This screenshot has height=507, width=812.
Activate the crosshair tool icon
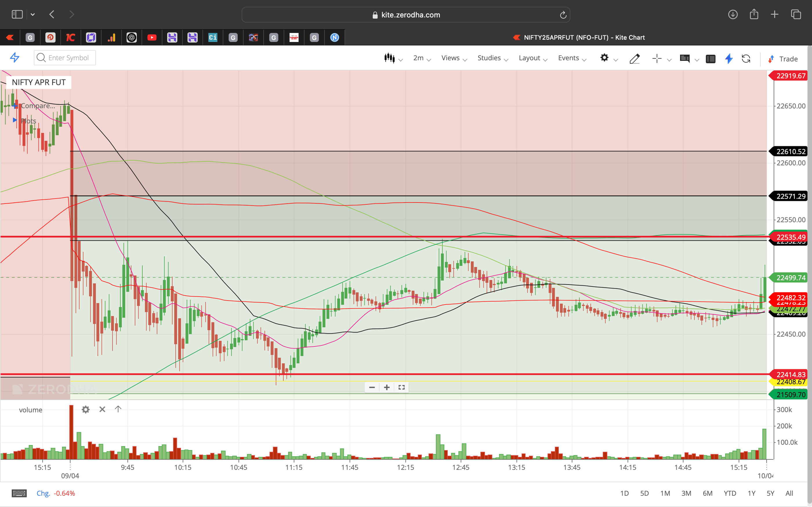coord(657,58)
